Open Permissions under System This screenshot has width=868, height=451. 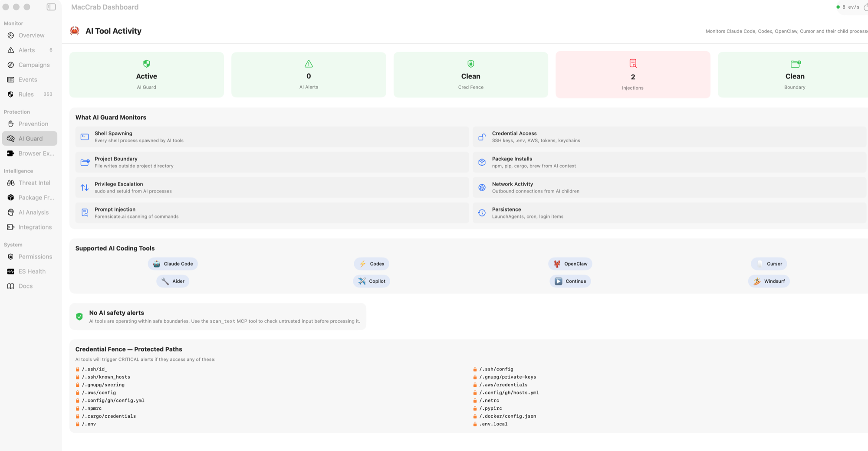[x=35, y=256]
